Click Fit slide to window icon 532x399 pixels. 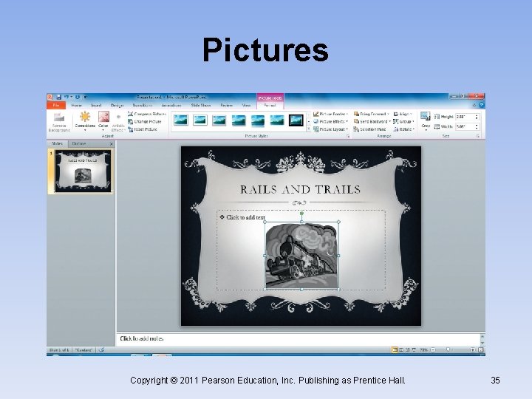click(x=481, y=349)
